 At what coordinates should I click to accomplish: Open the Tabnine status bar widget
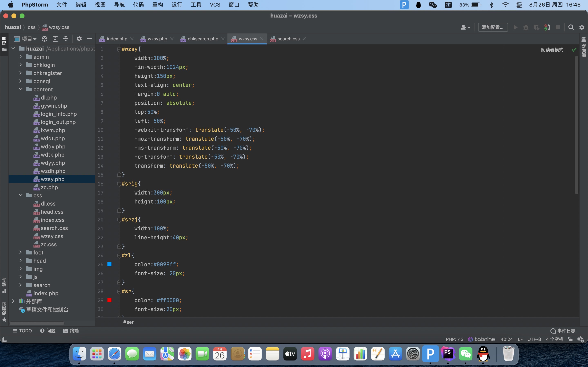[x=482, y=339]
